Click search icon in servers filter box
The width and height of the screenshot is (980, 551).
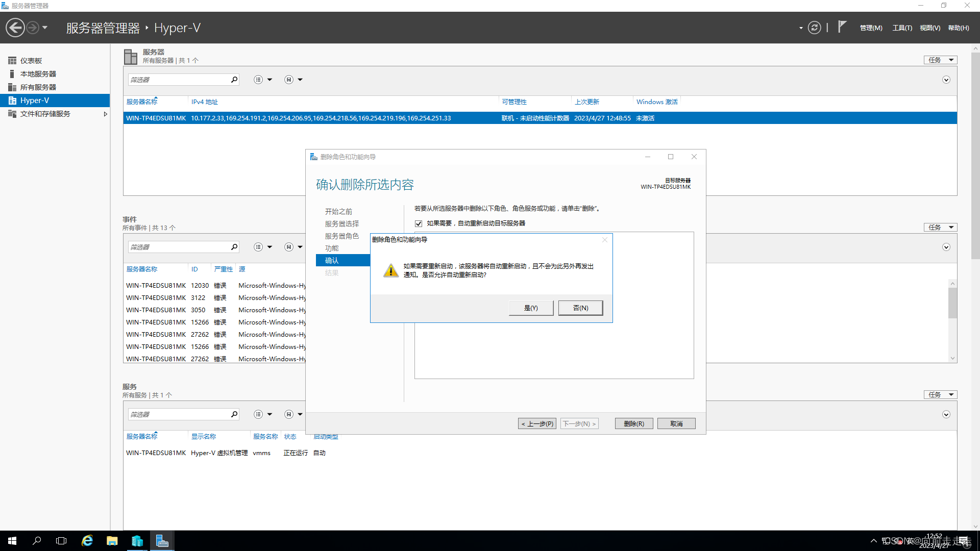pos(234,80)
